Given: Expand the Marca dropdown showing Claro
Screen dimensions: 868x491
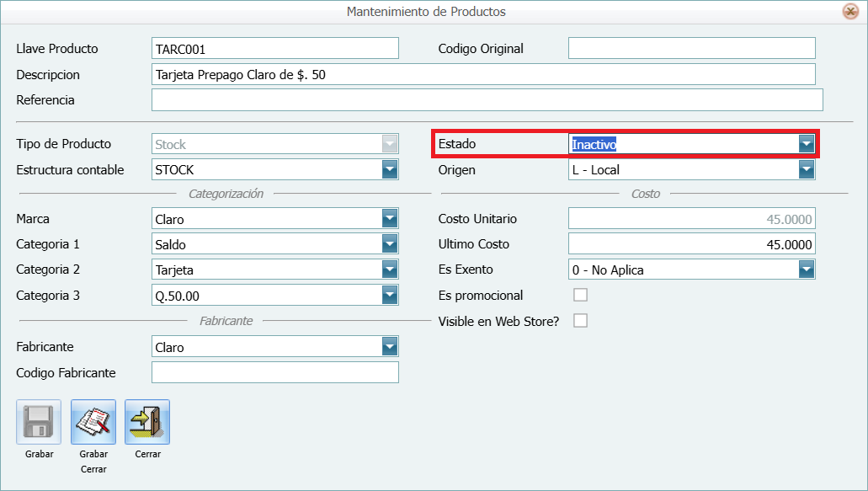Looking at the screenshot, I should point(388,218).
